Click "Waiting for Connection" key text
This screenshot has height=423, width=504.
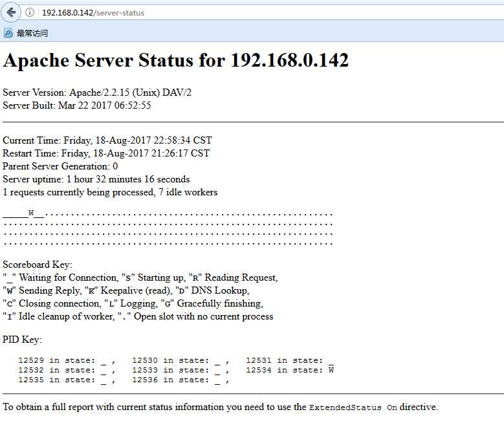(x=69, y=277)
